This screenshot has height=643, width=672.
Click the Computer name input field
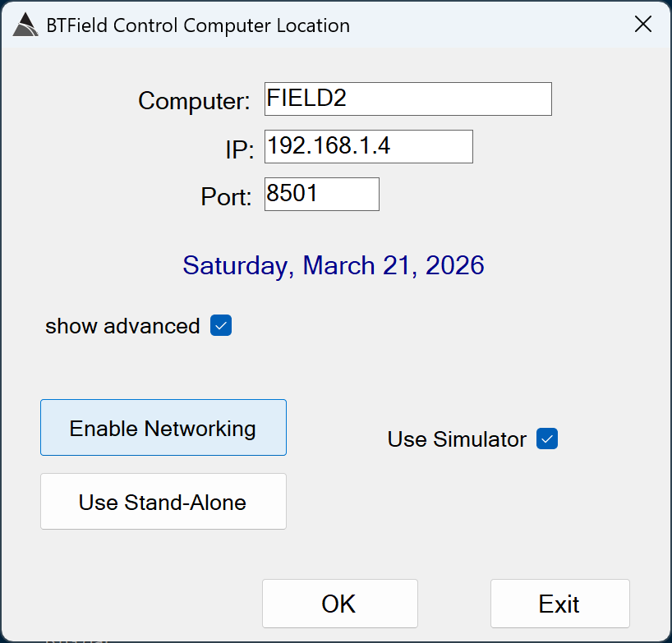coord(407,99)
